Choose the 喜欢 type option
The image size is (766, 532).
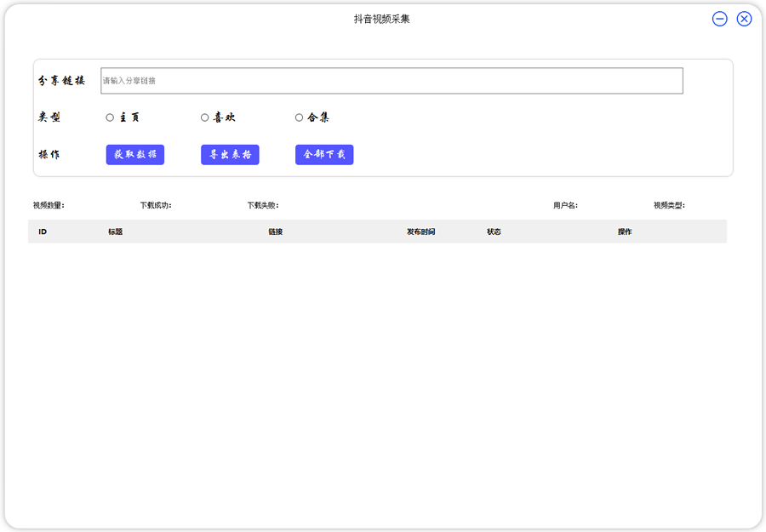pos(205,117)
